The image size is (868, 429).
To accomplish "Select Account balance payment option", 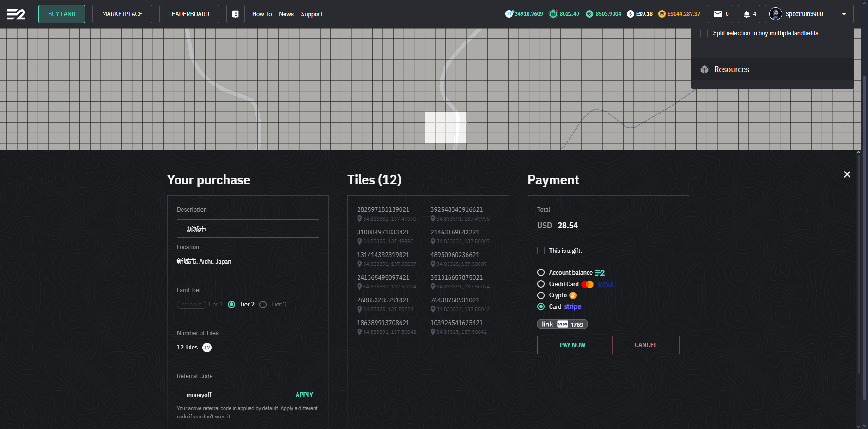I will pyautogui.click(x=541, y=272).
